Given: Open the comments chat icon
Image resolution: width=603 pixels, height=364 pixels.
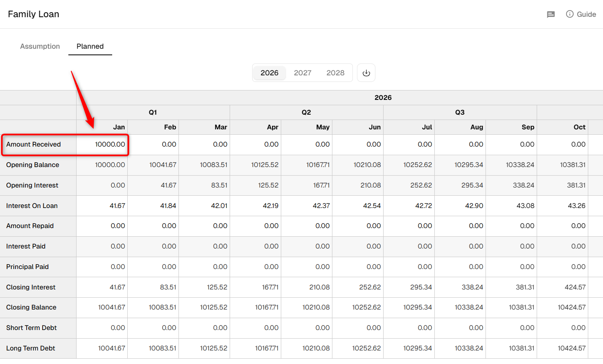Looking at the screenshot, I should pyautogui.click(x=551, y=14).
